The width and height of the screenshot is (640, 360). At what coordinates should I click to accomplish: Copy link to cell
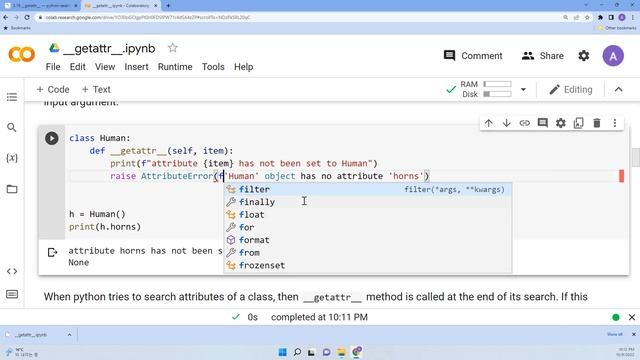click(524, 123)
